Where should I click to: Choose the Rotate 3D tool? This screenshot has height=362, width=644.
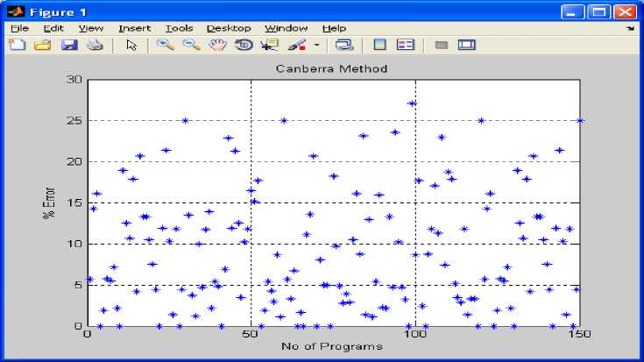(244, 45)
